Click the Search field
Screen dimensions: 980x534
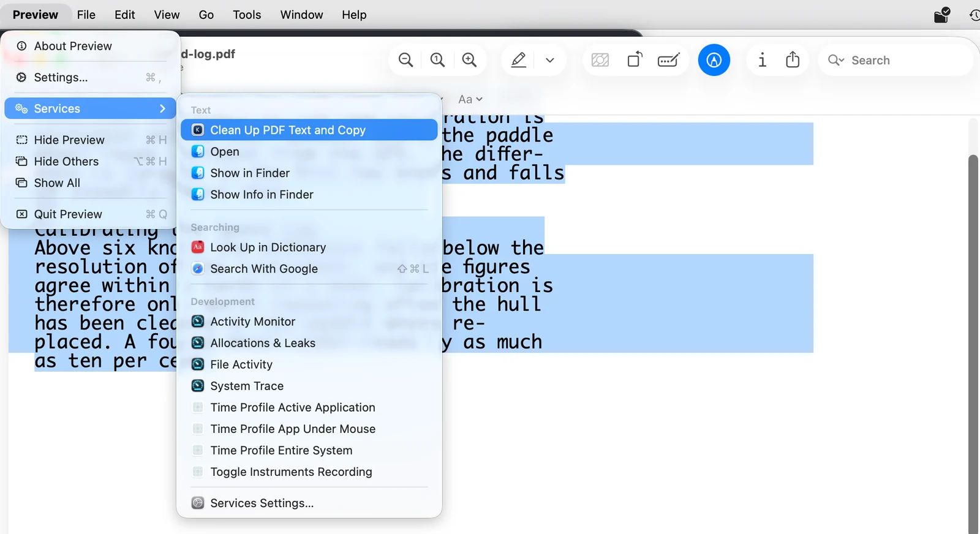pyautogui.click(x=895, y=60)
